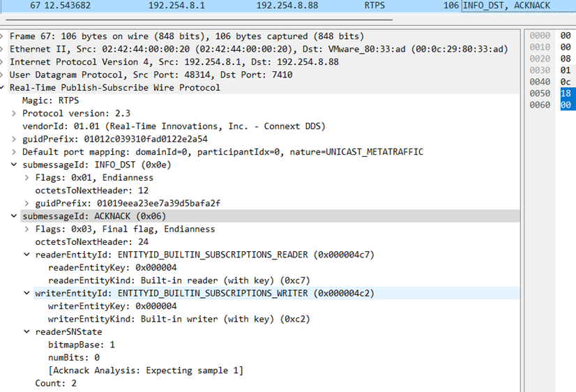This screenshot has height=392, width=576.
Task: Expand the Protocol version: 2.3 node
Action: [x=16, y=114]
